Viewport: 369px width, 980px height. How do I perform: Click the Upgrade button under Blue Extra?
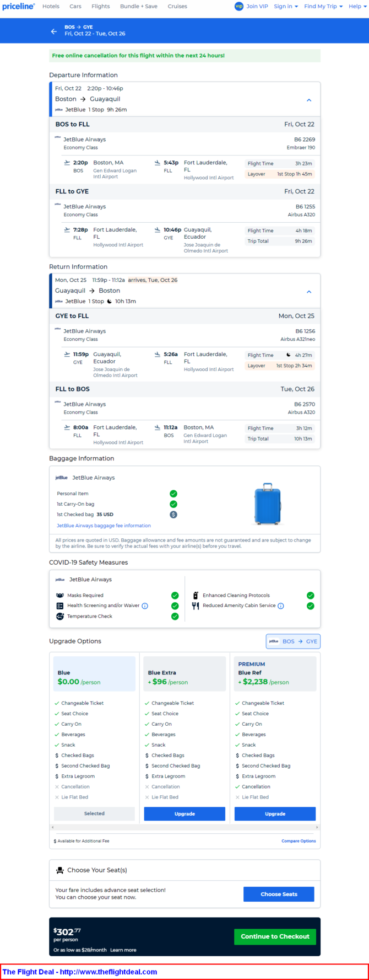click(x=184, y=814)
